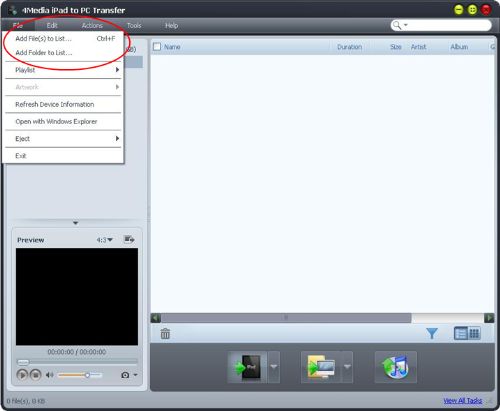This screenshot has height=411, width=500.
Task: Click in the search input field
Action: [447, 25]
